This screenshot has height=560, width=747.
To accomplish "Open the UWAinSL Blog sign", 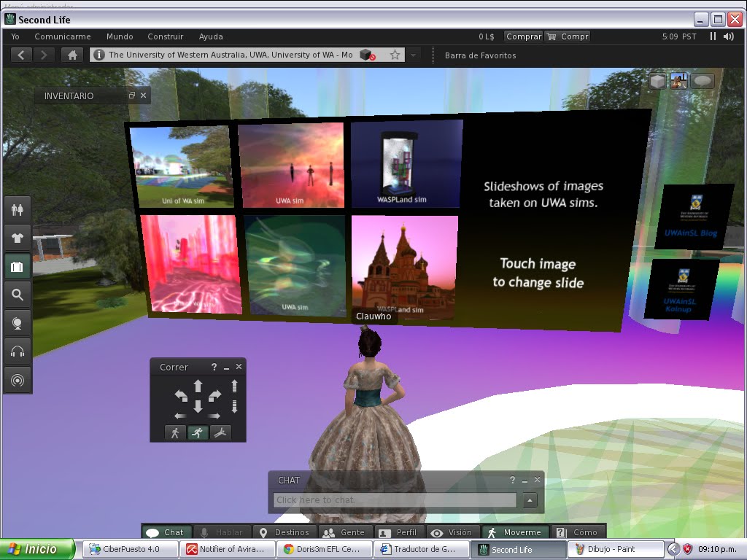I will [x=693, y=217].
